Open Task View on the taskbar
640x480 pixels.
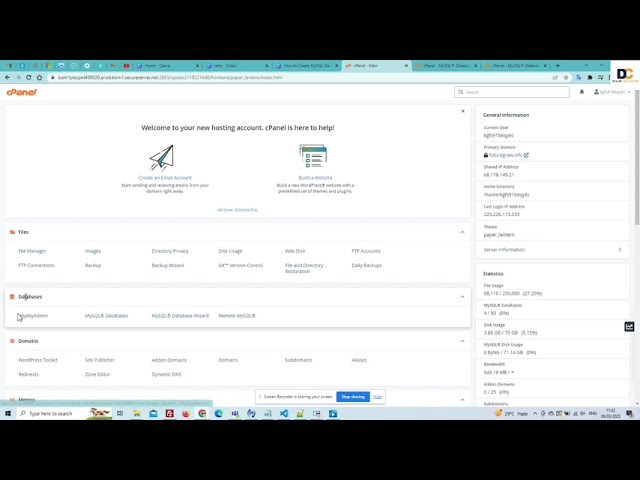[x=120, y=413]
